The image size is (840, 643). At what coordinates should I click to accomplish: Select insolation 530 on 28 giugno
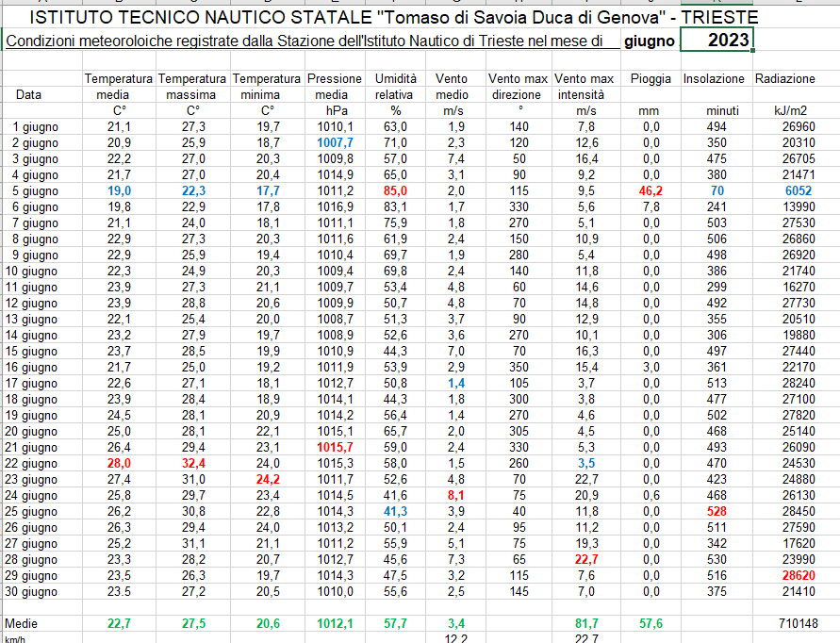(x=716, y=560)
